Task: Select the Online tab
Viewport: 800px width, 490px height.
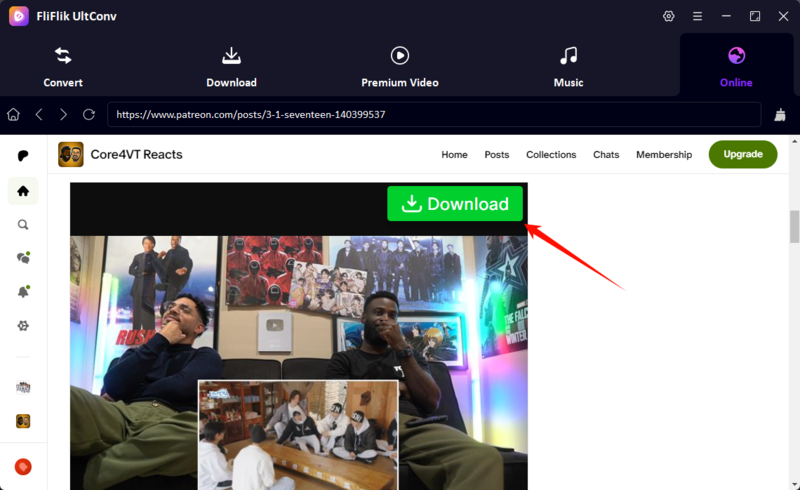Action: click(736, 67)
